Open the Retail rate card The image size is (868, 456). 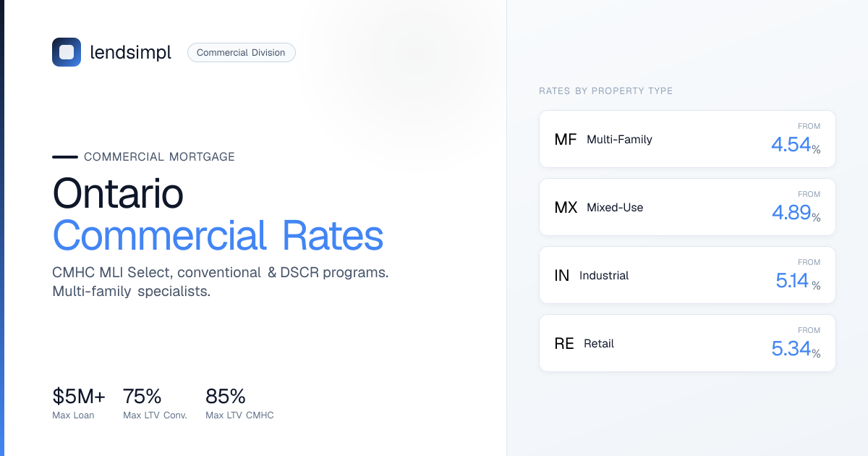click(x=687, y=343)
